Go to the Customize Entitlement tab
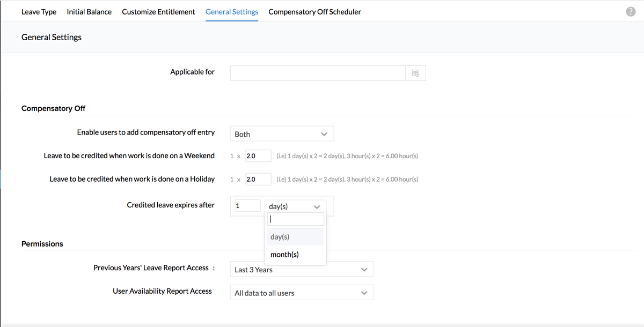Viewport: 644px width, 327px height. pyautogui.click(x=158, y=12)
